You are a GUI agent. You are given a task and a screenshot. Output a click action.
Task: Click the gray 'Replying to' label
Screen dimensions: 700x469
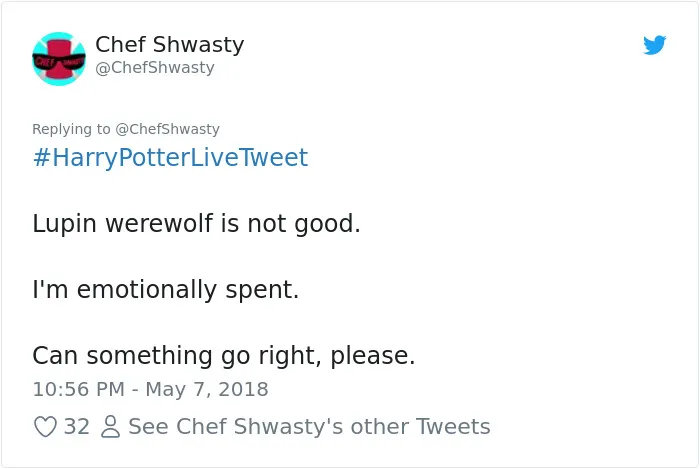coord(71,129)
